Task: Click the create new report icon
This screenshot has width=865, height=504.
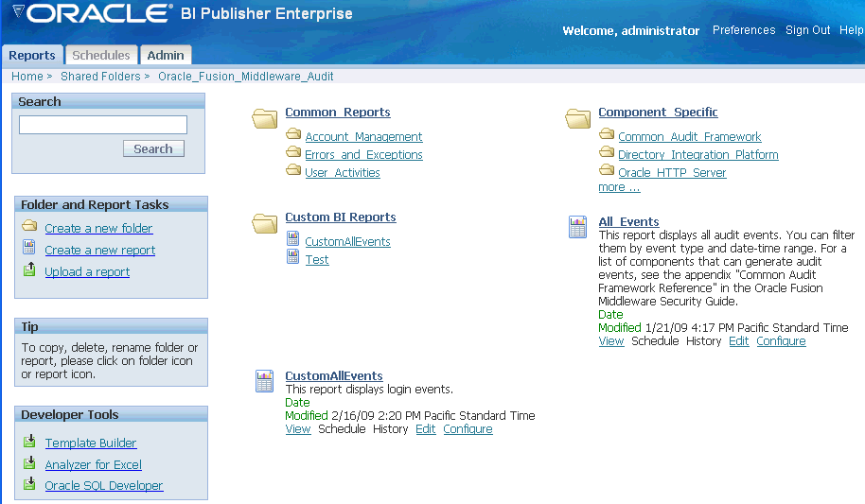Action: (x=29, y=247)
